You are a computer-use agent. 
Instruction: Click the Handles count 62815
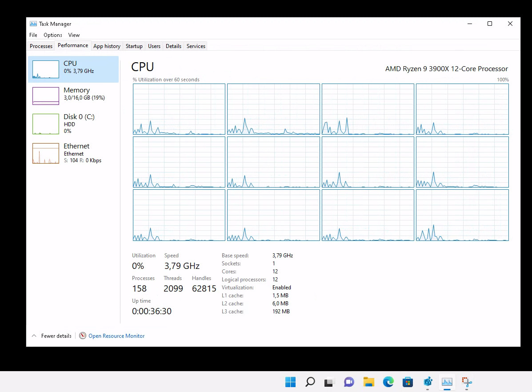click(204, 288)
